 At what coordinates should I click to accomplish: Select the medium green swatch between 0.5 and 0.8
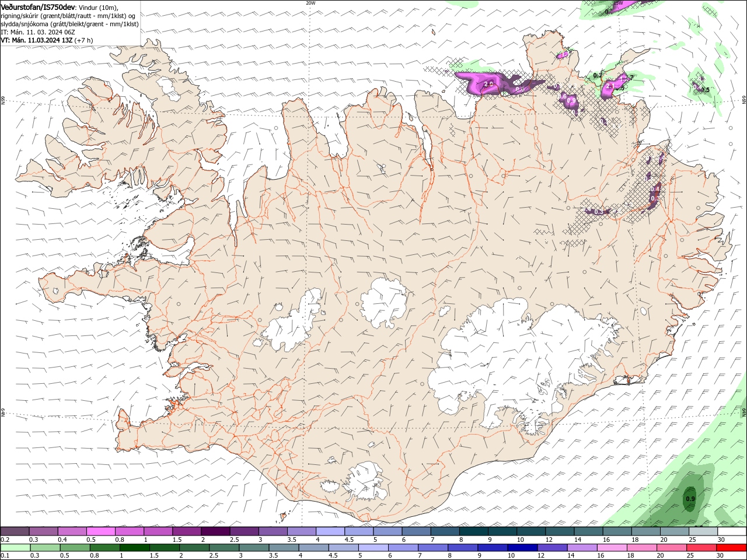point(75,548)
